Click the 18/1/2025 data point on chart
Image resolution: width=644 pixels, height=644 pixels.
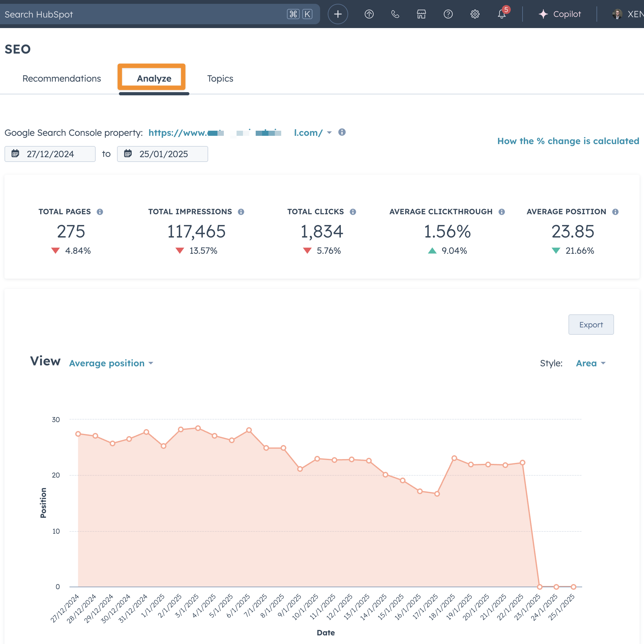click(x=454, y=458)
